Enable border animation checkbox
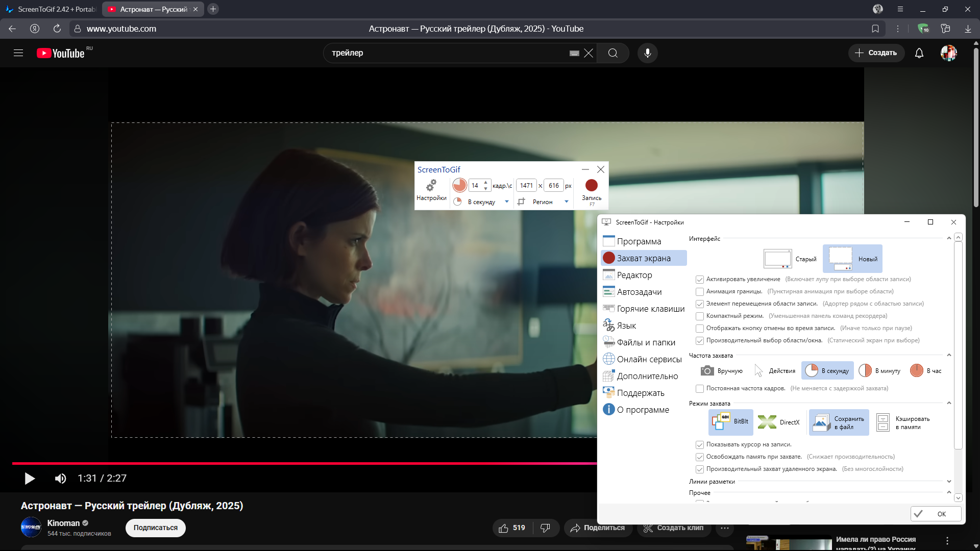Image resolution: width=980 pixels, height=551 pixels. pyautogui.click(x=700, y=292)
